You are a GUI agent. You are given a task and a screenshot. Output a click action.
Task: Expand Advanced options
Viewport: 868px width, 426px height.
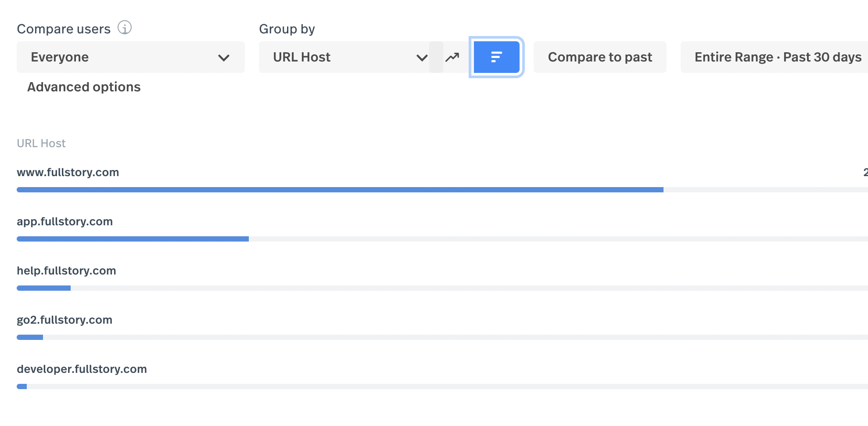(84, 87)
